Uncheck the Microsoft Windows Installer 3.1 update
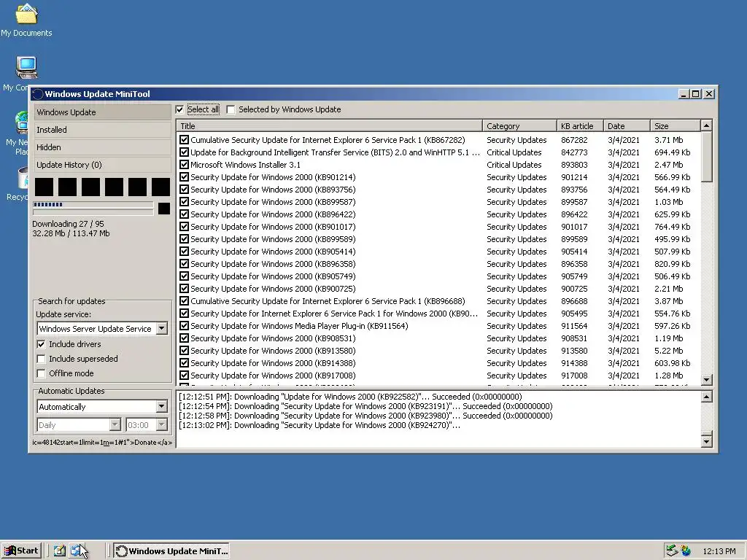 184,165
